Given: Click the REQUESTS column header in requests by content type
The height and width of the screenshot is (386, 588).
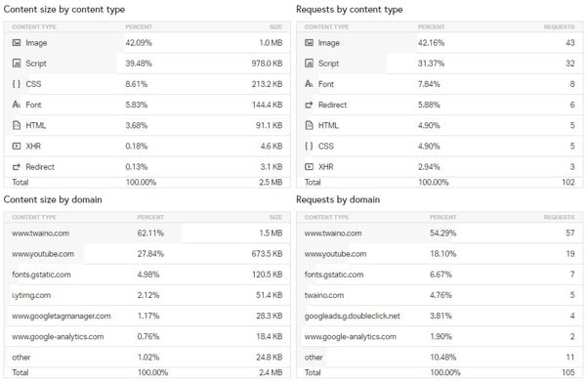Looking at the screenshot, I should 559,27.
